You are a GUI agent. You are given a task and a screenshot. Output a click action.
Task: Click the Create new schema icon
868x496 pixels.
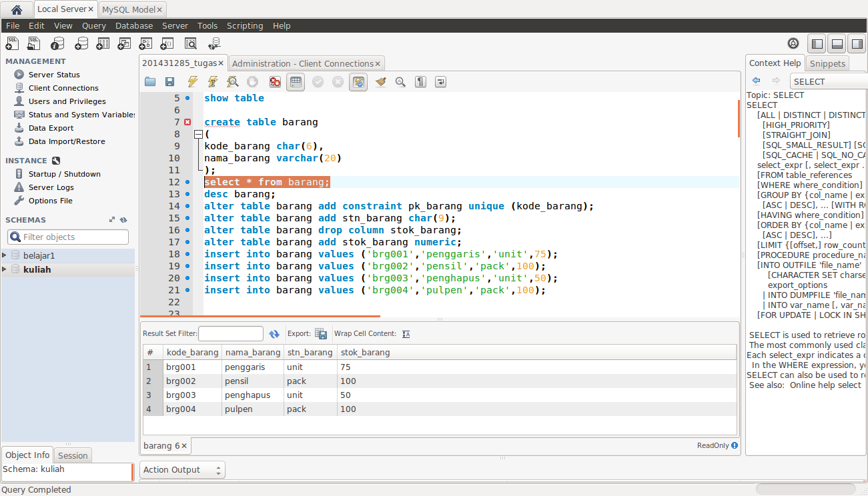[x=81, y=44]
